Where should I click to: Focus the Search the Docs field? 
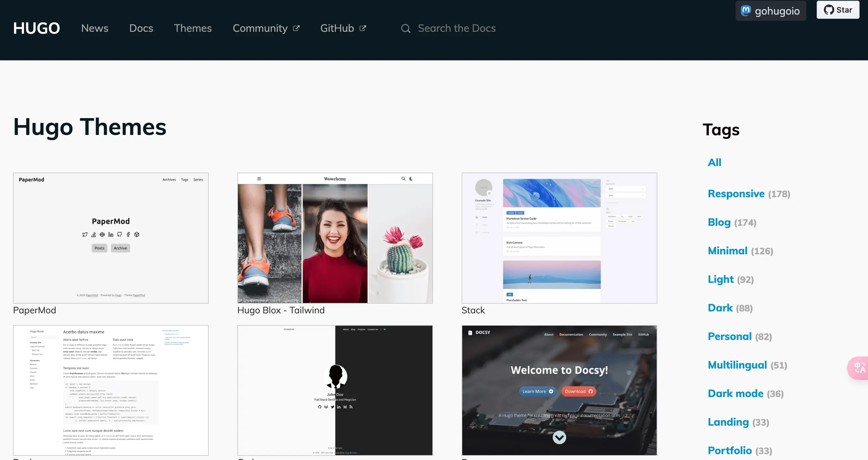click(457, 28)
